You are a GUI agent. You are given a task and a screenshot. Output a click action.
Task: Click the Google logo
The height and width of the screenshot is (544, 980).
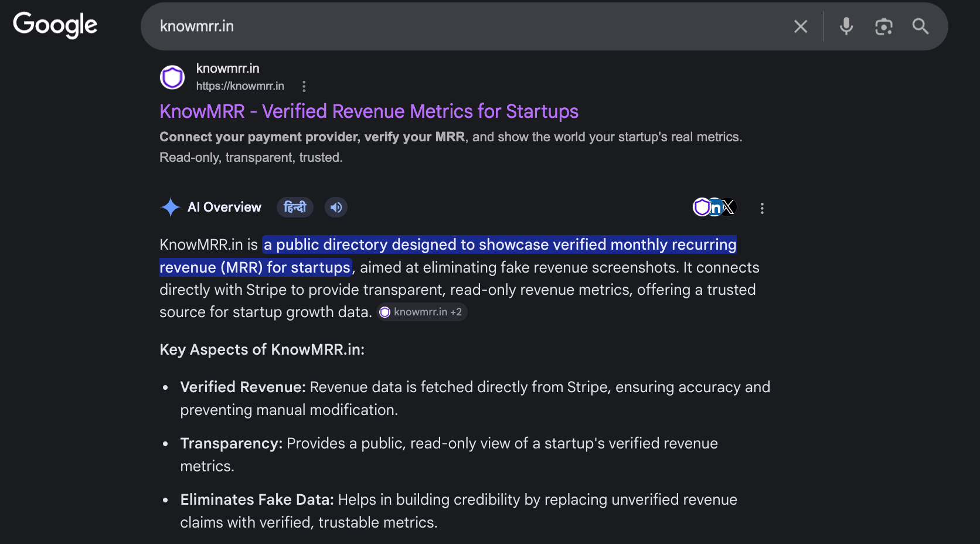click(55, 25)
